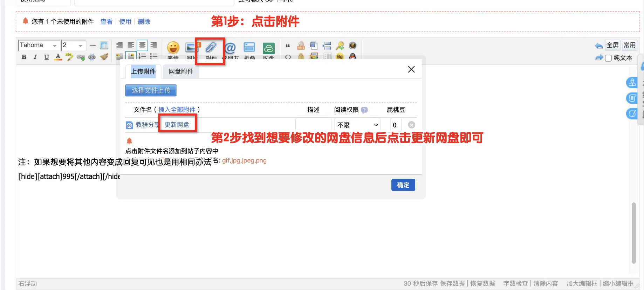Image resolution: width=644 pixels, height=290 pixels.
Task: Click the 全屏 fullscreen button
Action: pyautogui.click(x=612, y=45)
